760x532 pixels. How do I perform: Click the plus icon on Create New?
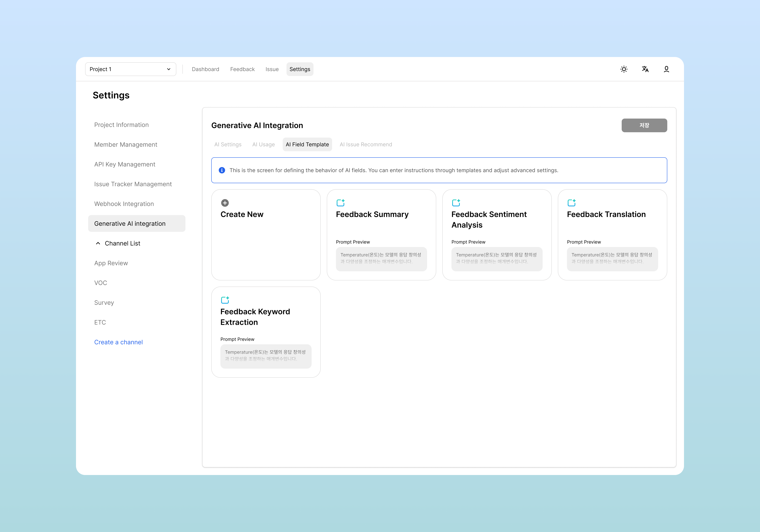click(x=225, y=203)
